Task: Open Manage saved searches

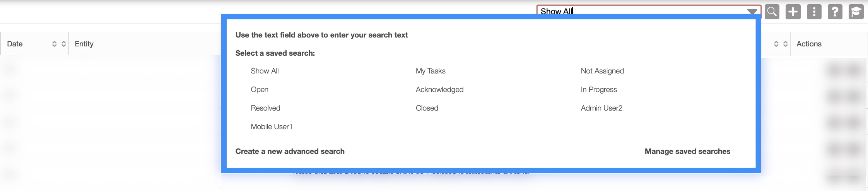Action: coord(687,152)
